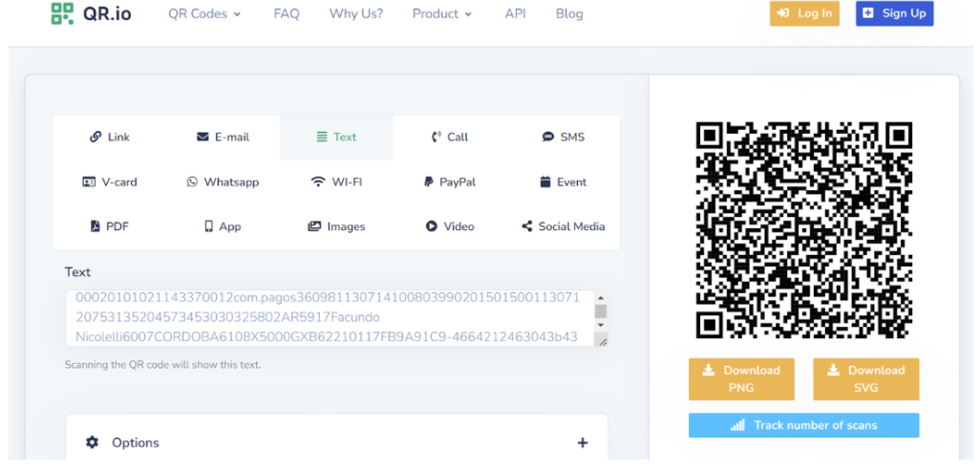Switch to the Text tab
The height and width of the screenshot is (471, 980).
click(x=336, y=137)
